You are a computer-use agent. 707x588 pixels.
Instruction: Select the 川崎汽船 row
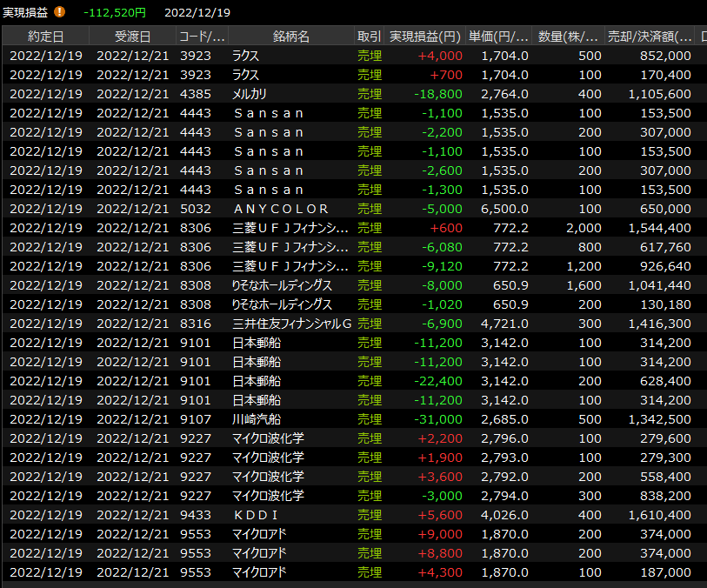[290, 419]
